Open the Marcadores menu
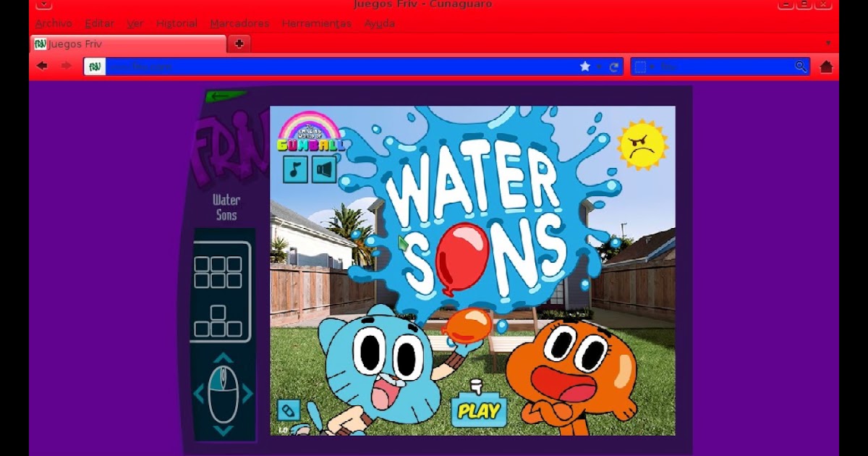868x456 pixels. coord(239,23)
